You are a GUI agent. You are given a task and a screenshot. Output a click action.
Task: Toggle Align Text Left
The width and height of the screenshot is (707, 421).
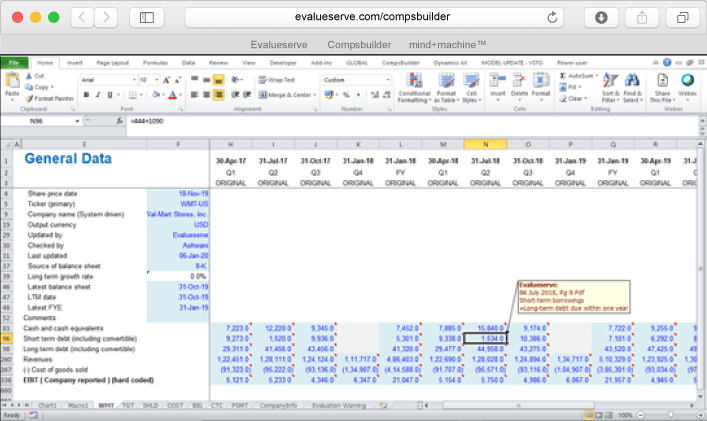pos(194,95)
